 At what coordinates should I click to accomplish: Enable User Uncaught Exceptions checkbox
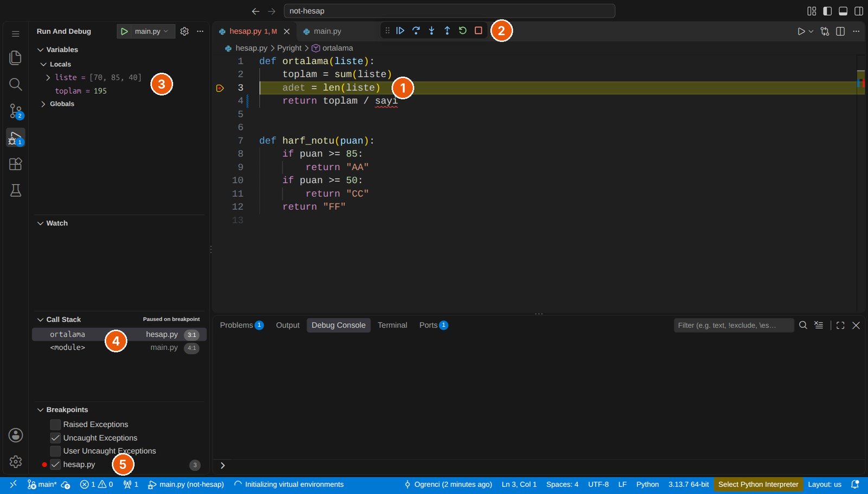(55, 451)
